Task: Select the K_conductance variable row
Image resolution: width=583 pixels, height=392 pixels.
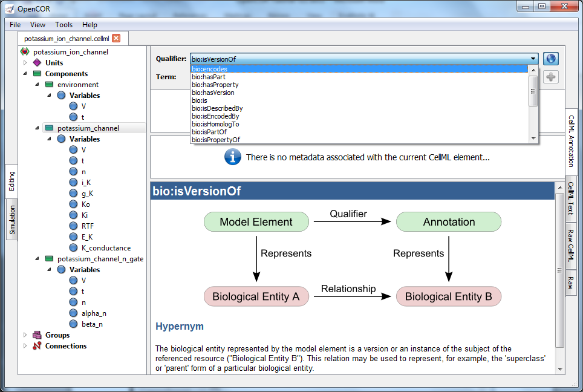Action: click(106, 247)
